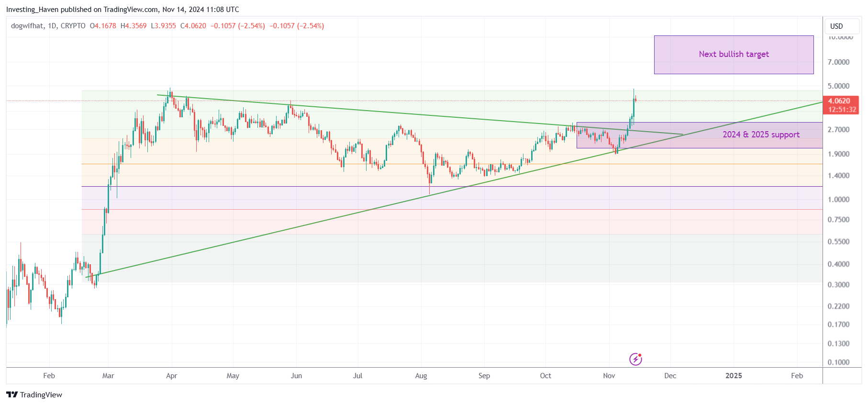
Task: Click the 1.9000 price axis label
Action: (x=838, y=154)
